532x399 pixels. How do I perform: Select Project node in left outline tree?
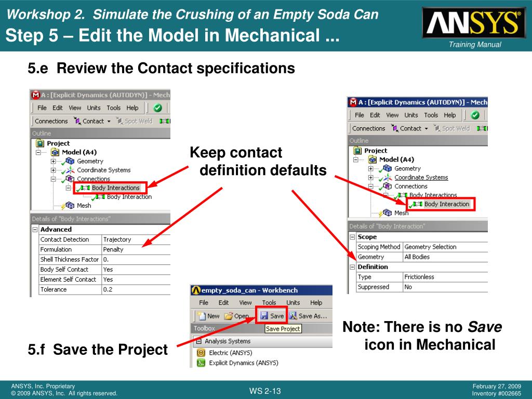point(58,143)
